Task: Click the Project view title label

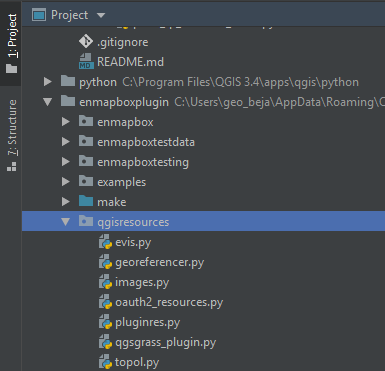Action: [x=69, y=15]
